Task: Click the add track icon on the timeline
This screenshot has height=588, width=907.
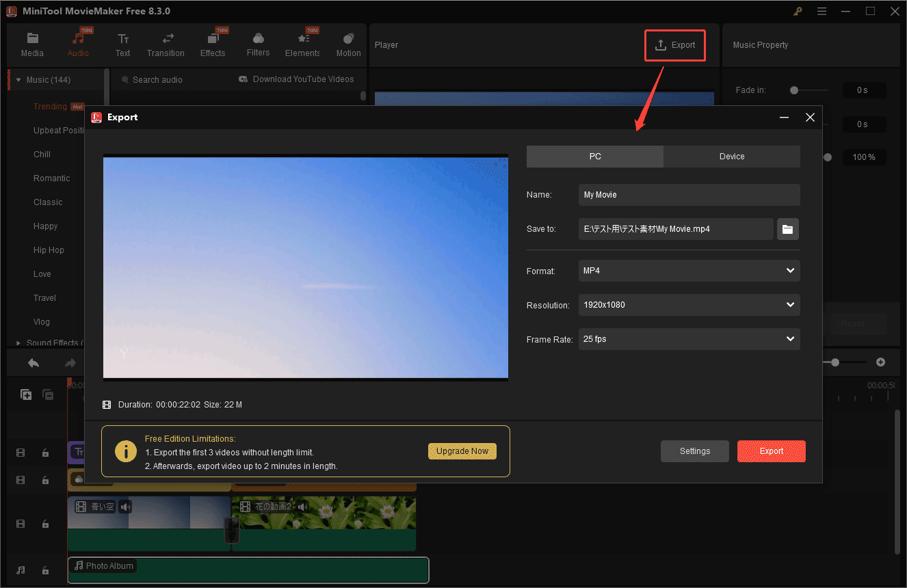Action: tap(26, 395)
